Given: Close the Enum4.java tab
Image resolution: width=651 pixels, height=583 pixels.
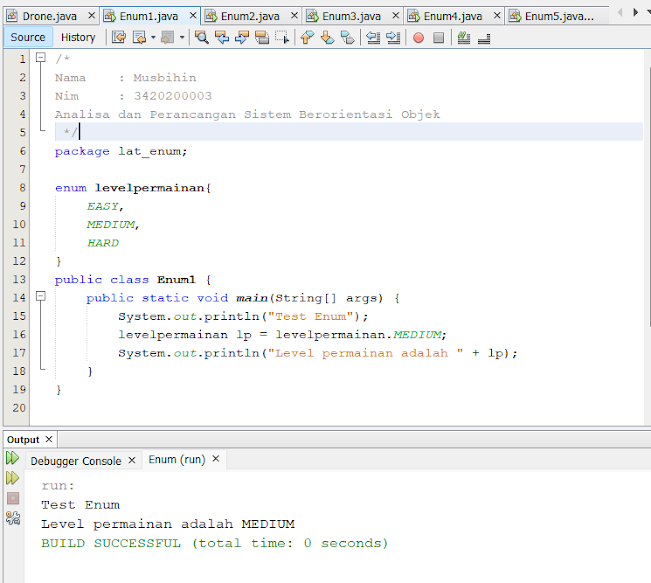Looking at the screenshot, I should [x=497, y=16].
